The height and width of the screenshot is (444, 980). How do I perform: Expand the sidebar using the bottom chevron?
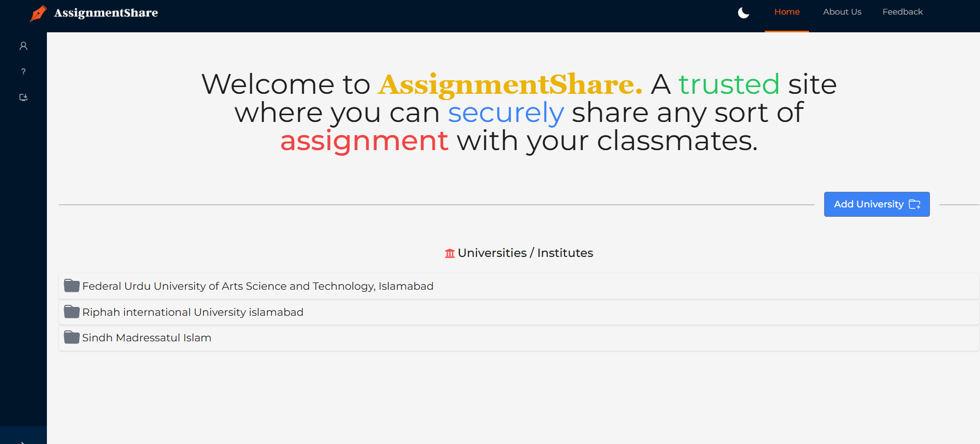[x=23, y=440]
